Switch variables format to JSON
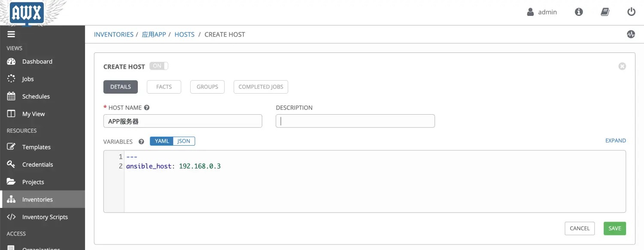The width and height of the screenshot is (644, 250). point(184,141)
